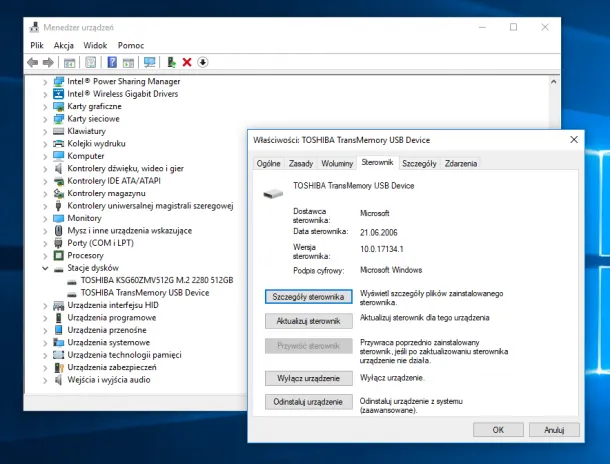610x464 pixels.
Task: Switch to the Woluminy tab
Action: point(337,163)
